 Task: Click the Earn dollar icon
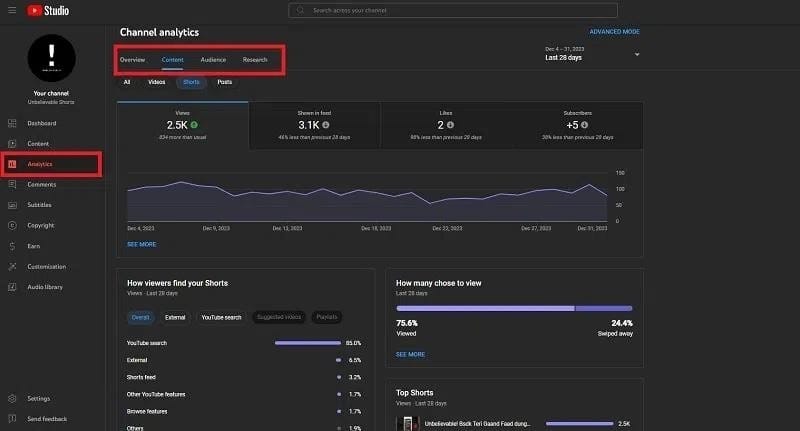coord(12,246)
